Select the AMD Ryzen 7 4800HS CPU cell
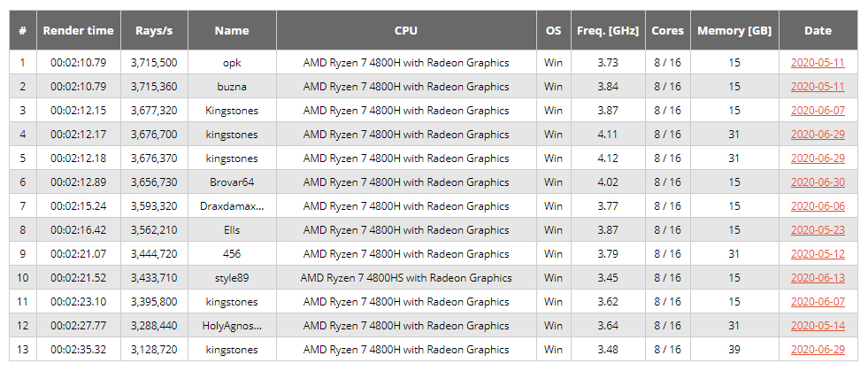This screenshot has width=868, height=379. (x=406, y=278)
